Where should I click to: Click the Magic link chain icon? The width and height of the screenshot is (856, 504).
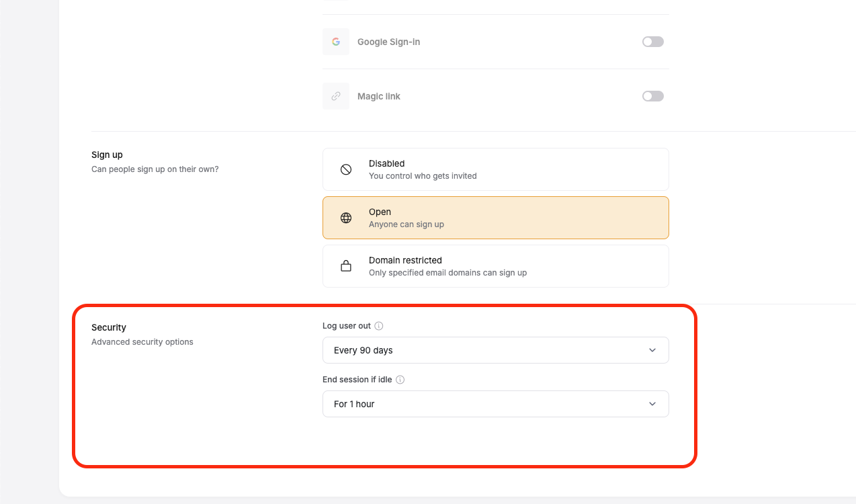(336, 95)
